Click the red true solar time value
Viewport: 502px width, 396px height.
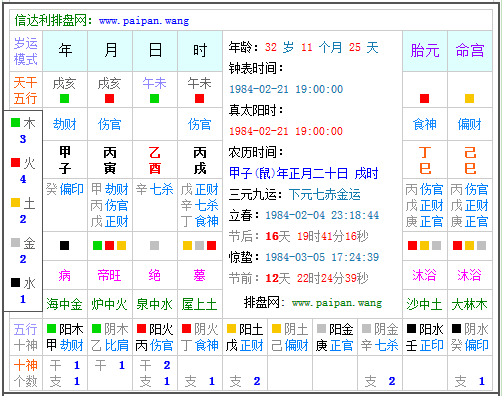(286, 131)
